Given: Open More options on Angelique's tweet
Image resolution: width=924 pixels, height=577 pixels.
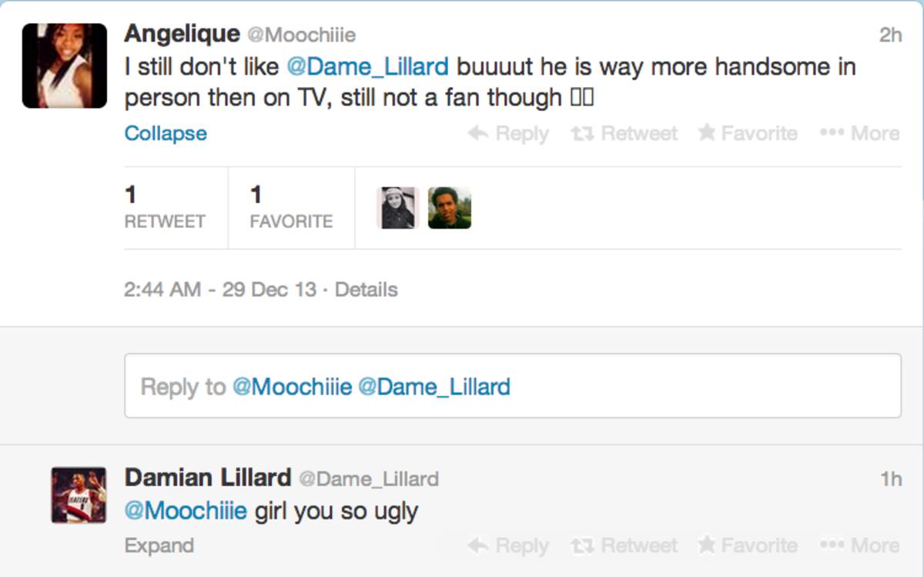Looking at the screenshot, I should pyautogui.click(x=859, y=133).
